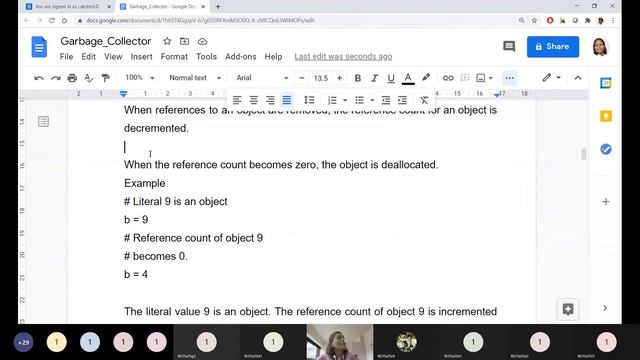Click the Explore button at bottom right
Viewport: 640px width, 360px height.
click(568, 309)
